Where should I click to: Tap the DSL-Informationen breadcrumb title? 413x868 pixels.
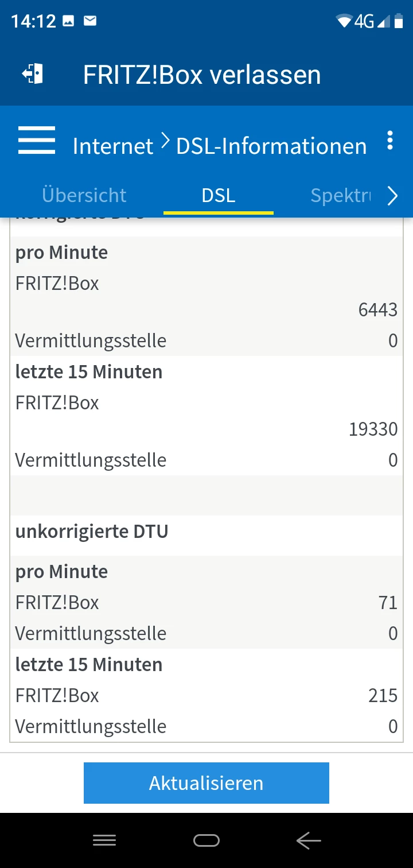[x=271, y=146]
